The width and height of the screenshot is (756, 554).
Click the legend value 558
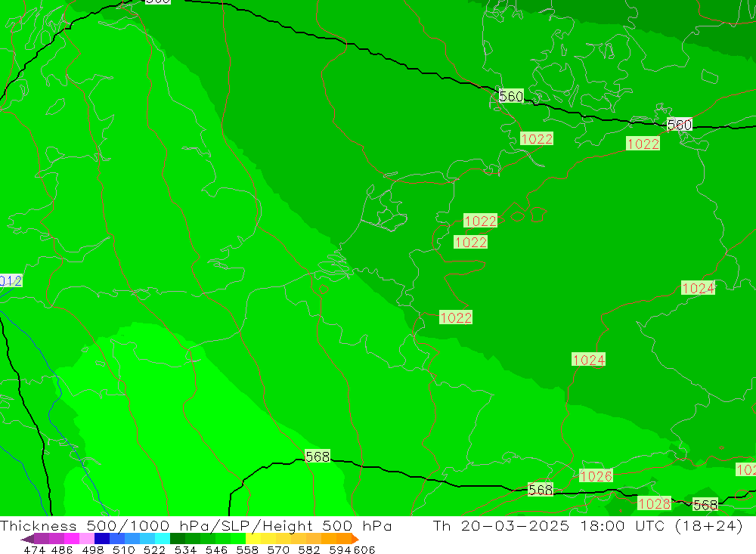point(247,549)
